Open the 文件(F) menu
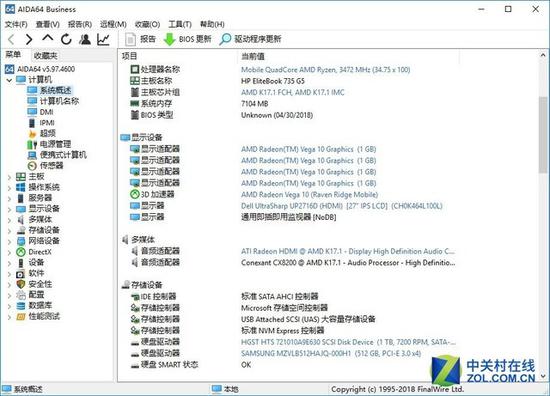550x396 pixels. [x=16, y=24]
